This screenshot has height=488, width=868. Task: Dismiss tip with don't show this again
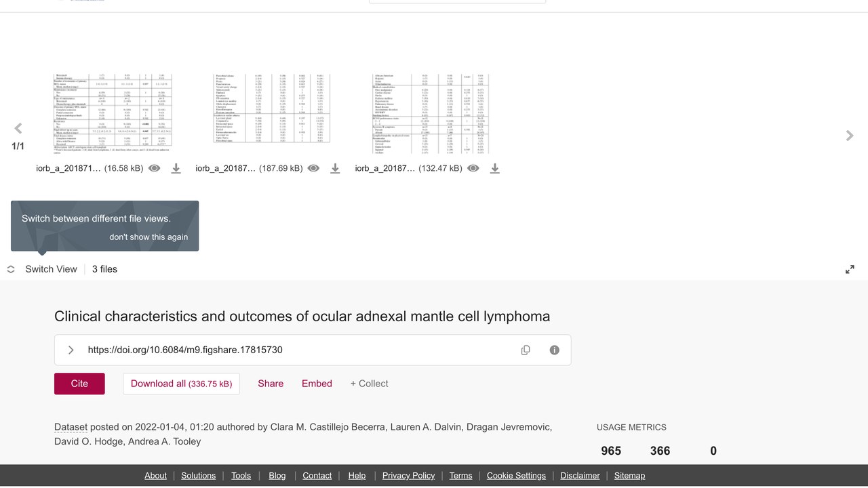point(149,237)
